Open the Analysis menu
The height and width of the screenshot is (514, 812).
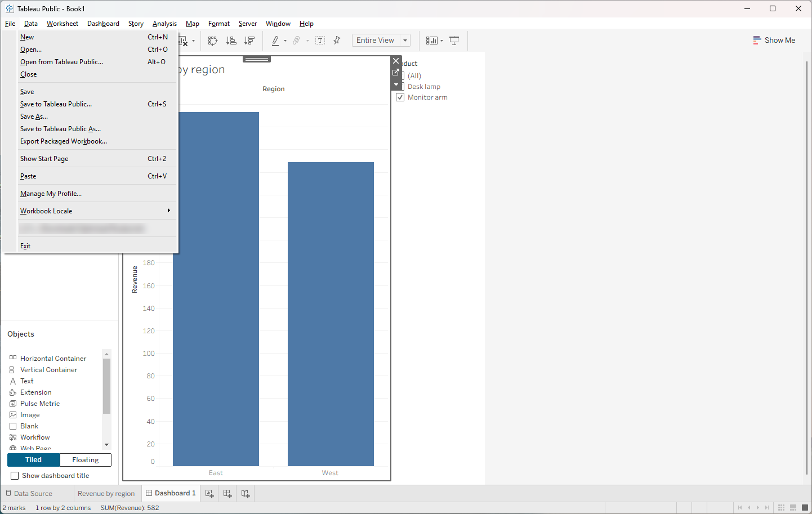(x=164, y=24)
